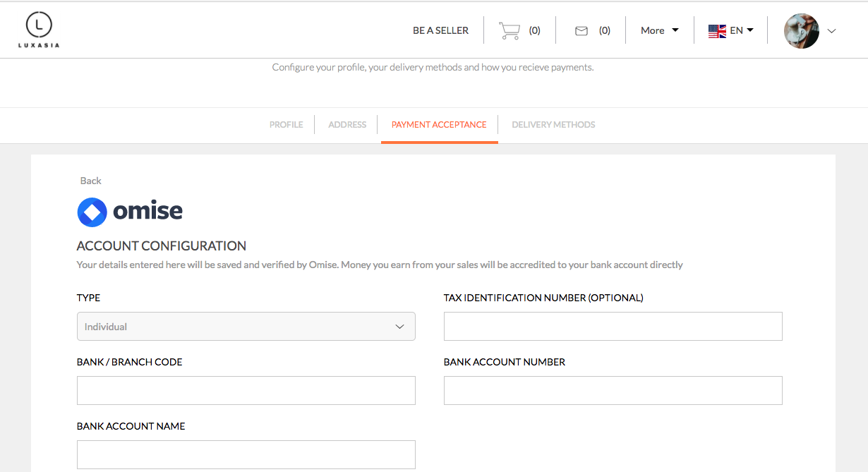This screenshot has height=472, width=868.
Task: Expand the user account chevron menu
Action: (831, 31)
